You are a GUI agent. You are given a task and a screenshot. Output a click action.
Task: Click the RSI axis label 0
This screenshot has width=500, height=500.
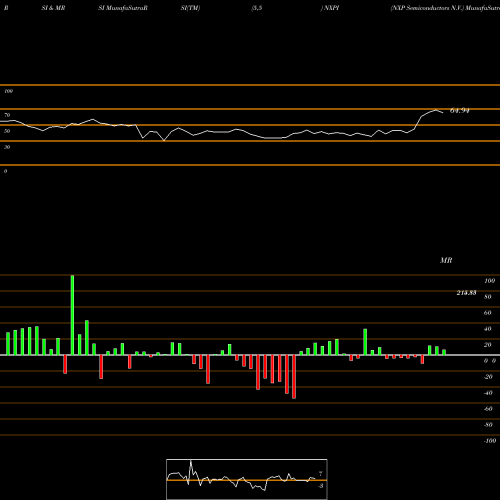click(5, 171)
